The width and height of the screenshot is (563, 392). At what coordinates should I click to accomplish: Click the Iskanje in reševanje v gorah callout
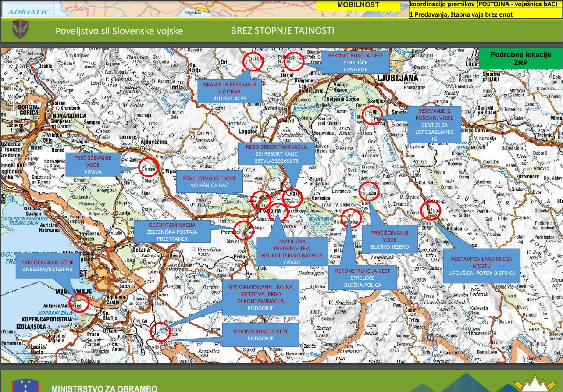click(230, 92)
